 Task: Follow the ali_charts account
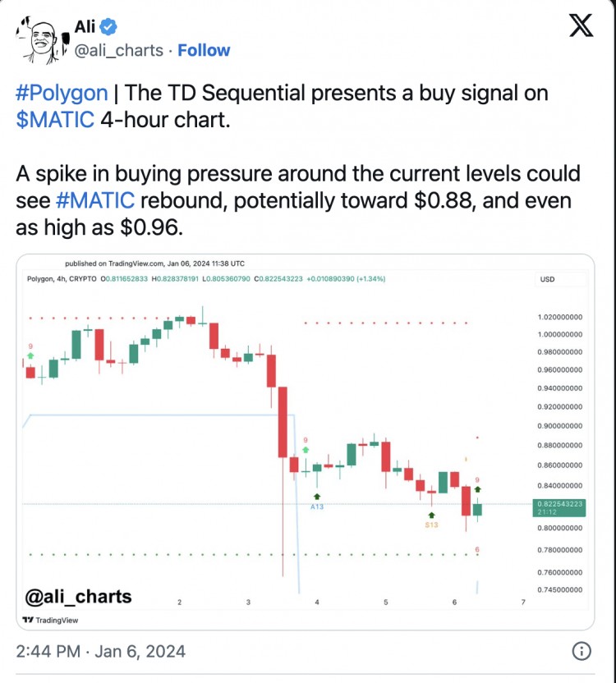click(x=204, y=49)
